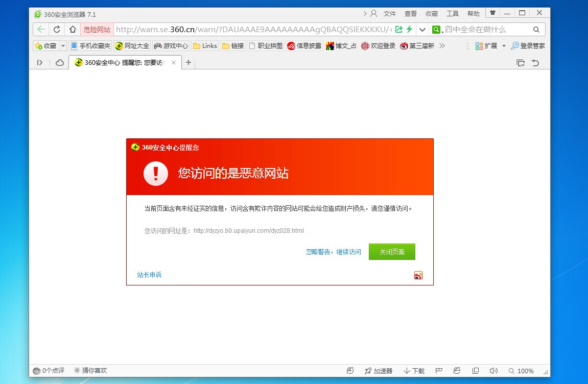
Task: Click the cloud sync icon beside tabs
Action: [60, 63]
